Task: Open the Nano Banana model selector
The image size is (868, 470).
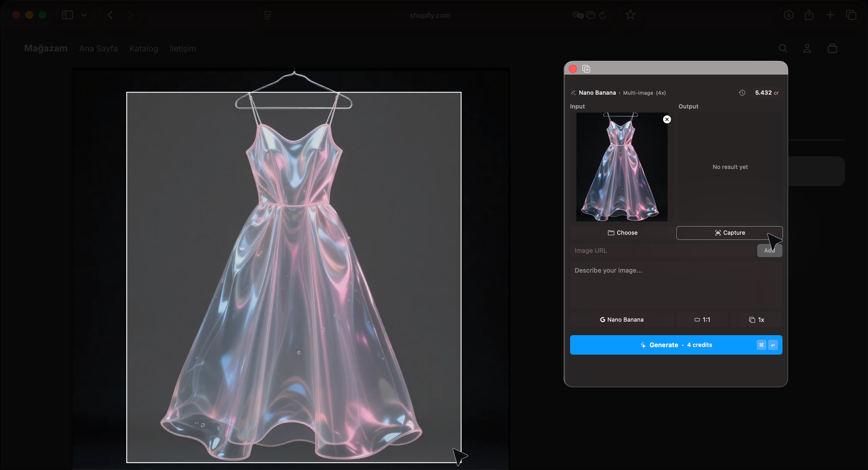Action: 621,319
